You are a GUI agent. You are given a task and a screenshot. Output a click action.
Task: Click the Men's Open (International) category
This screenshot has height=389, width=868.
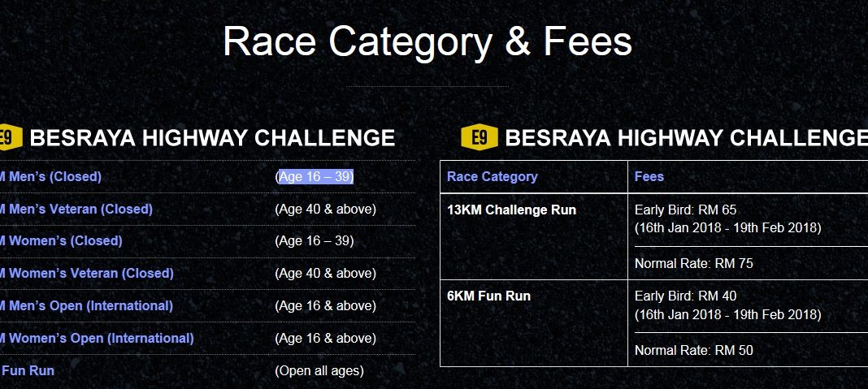pyautogui.click(x=86, y=306)
